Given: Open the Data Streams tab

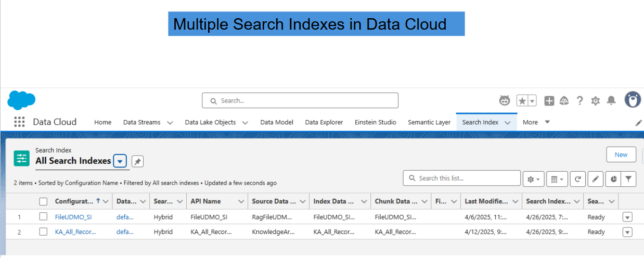Looking at the screenshot, I should pos(141,122).
